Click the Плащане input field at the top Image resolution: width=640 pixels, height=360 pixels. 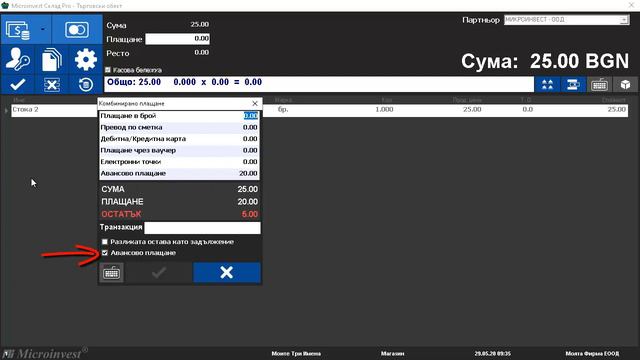pyautogui.click(x=178, y=39)
